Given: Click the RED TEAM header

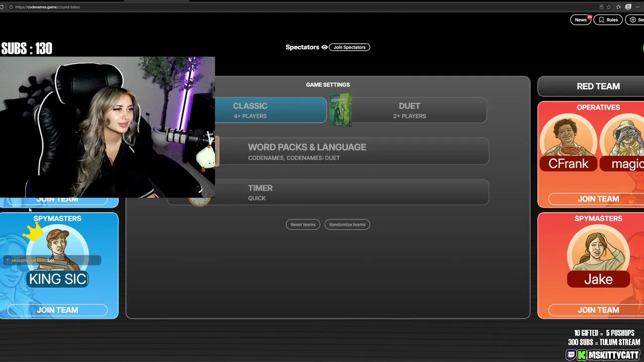Looking at the screenshot, I should [598, 86].
